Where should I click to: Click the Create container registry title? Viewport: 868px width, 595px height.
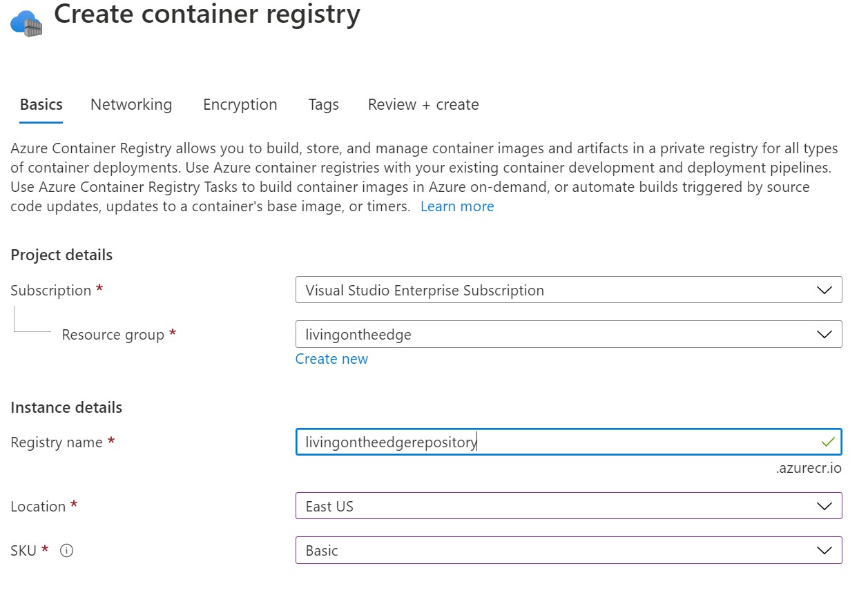coord(207,14)
